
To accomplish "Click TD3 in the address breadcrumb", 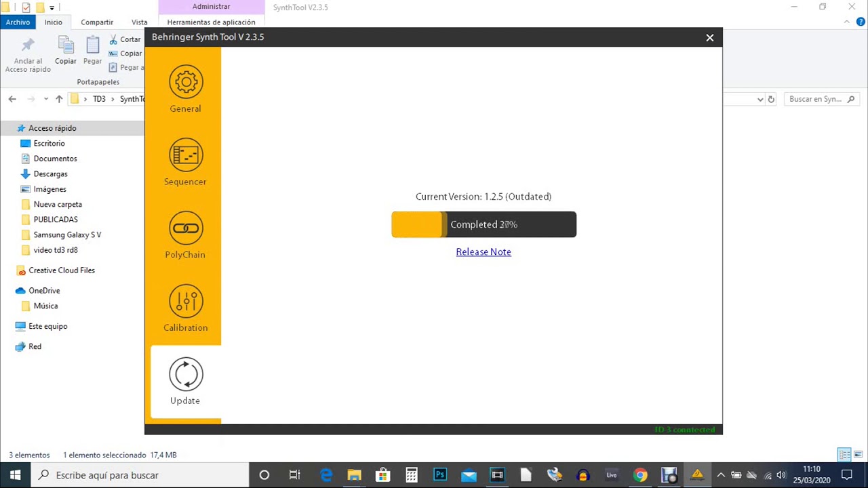I will 99,99.
